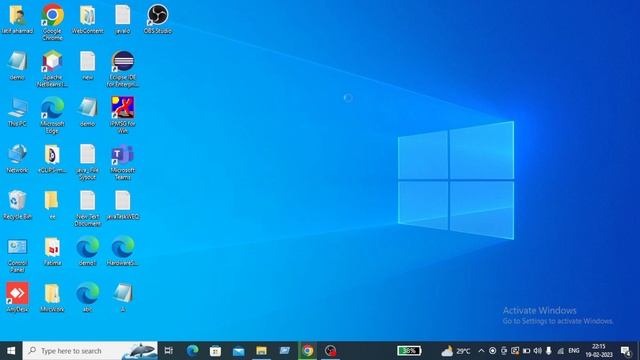The image size is (640, 360).
Task: Open the clock showing 22:15
Action: 599,351
